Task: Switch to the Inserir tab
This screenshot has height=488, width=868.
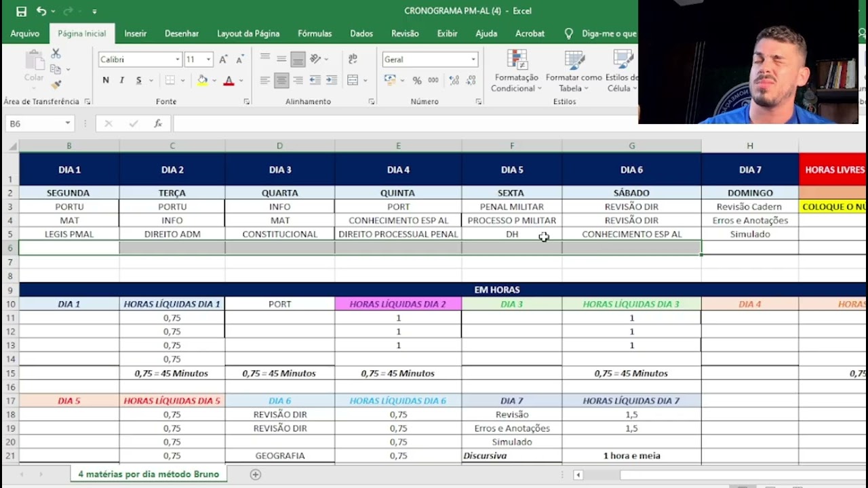Action: pyautogui.click(x=136, y=33)
